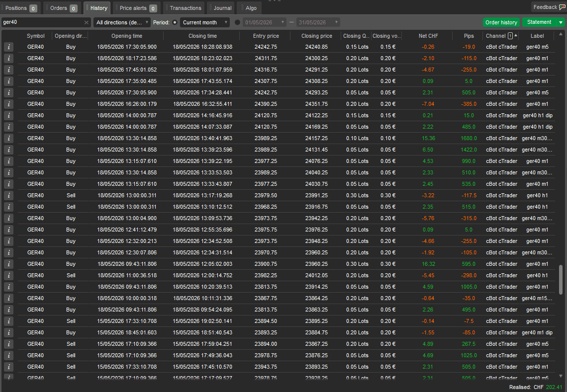Open the Transactions tab
The height and width of the screenshot is (392, 567).
[x=184, y=8]
